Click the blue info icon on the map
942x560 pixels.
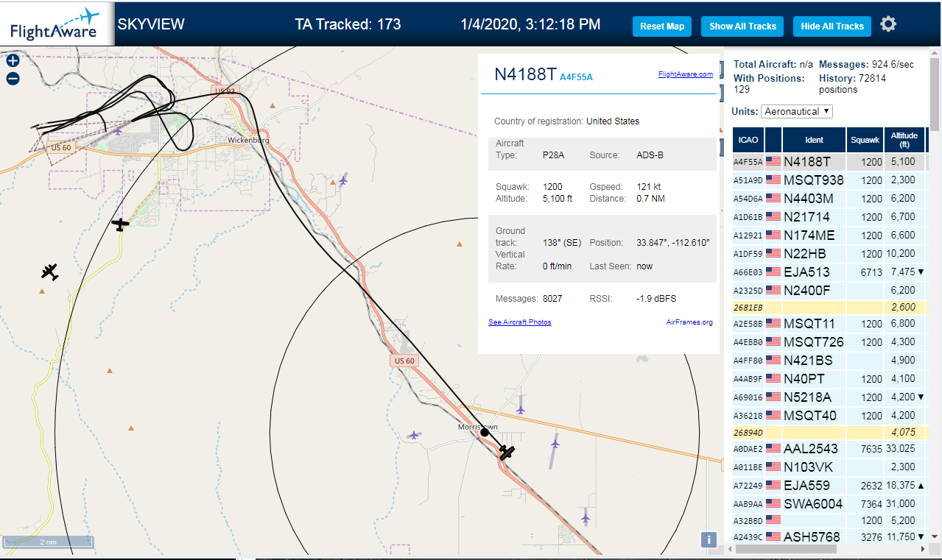[709, 539]
